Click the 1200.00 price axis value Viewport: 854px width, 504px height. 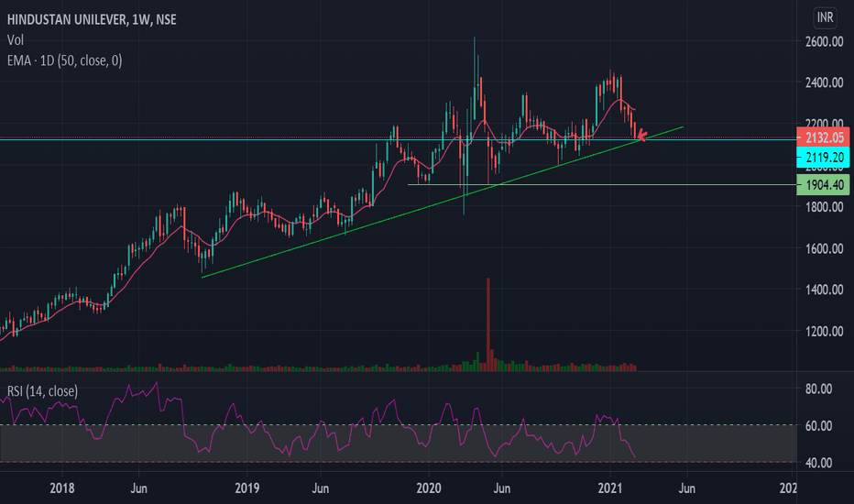(x=824, y=332)
